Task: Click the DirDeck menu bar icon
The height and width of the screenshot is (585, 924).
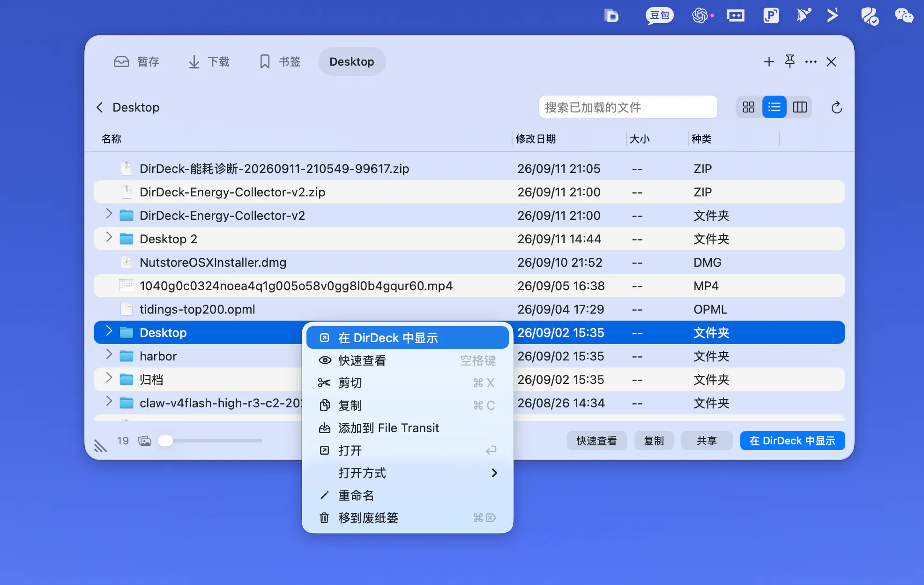Action: [611, 15]
